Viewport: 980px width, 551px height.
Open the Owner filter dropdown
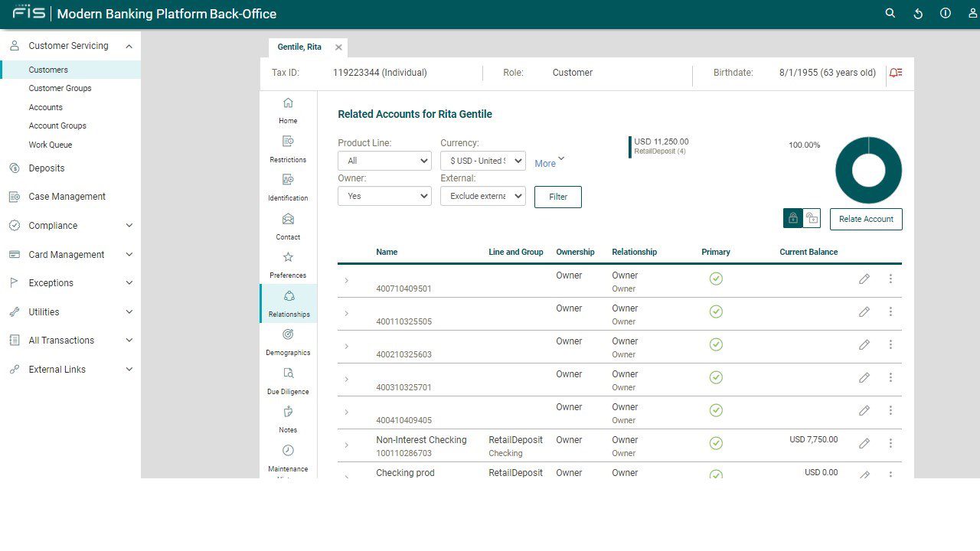384,196
